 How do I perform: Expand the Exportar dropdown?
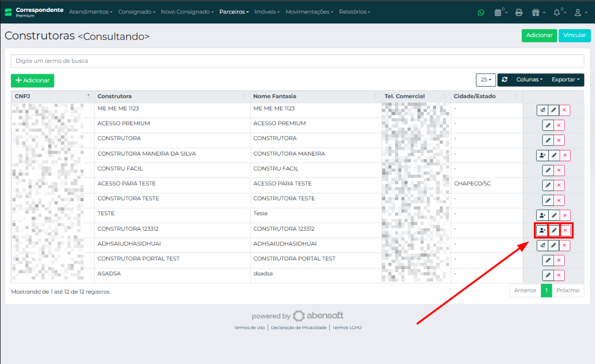565,80
